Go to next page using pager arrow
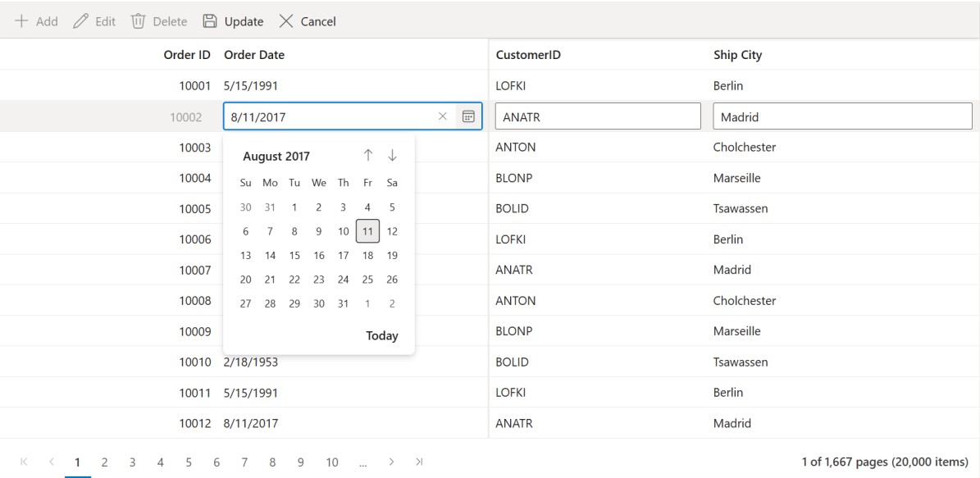The image size is (980, 478). click(x=391, y=462)
